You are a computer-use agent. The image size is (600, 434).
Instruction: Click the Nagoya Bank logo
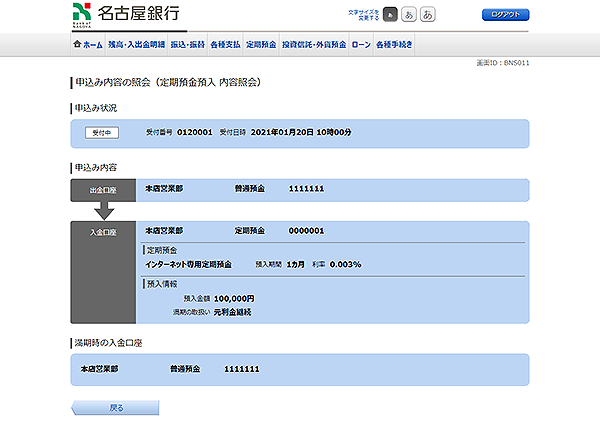pos(126,15)
